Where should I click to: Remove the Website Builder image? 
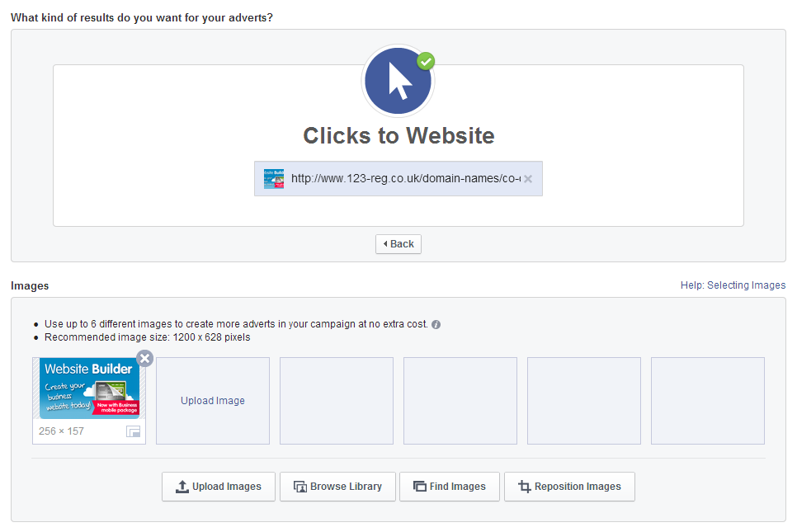point(145,359)
